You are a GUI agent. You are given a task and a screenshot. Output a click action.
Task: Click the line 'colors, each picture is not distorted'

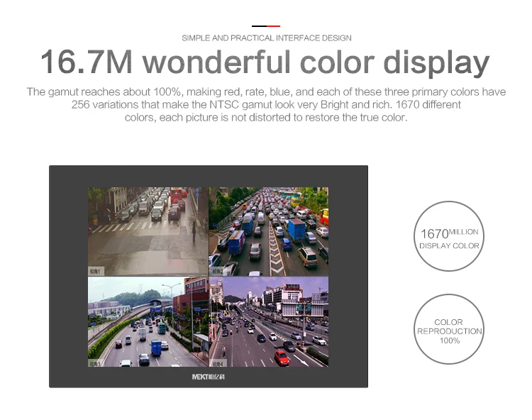pyautogui.click(x=266, y=117)
